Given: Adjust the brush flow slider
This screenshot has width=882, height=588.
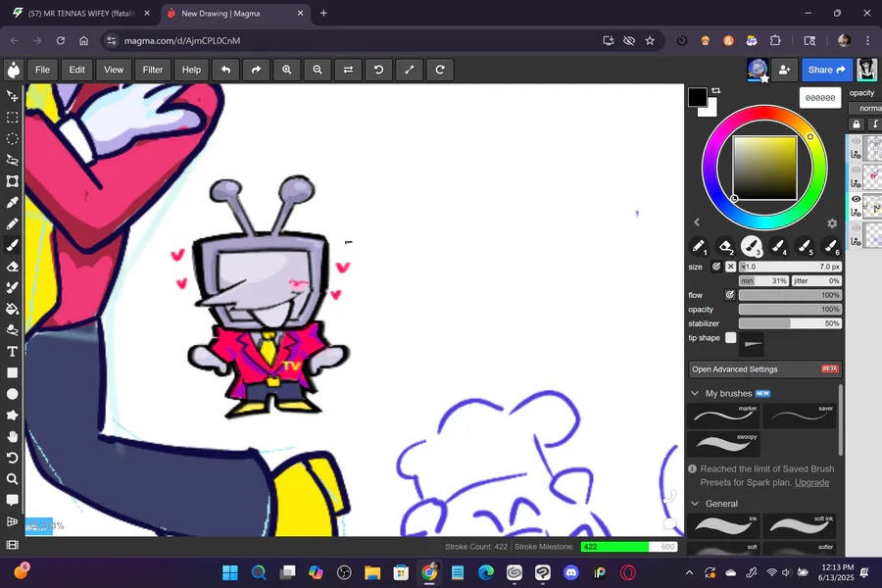Looking at the screenshot, I should (x=790, y=295).
